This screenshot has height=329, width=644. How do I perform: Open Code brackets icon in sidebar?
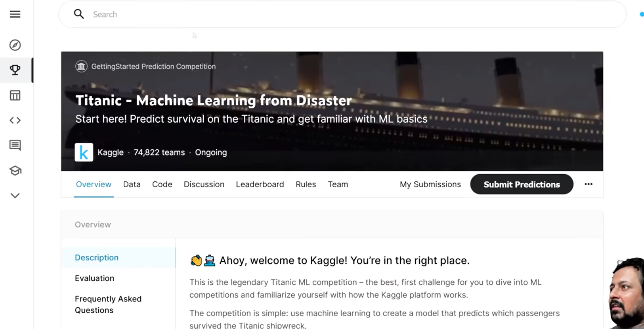pos(15,120)
